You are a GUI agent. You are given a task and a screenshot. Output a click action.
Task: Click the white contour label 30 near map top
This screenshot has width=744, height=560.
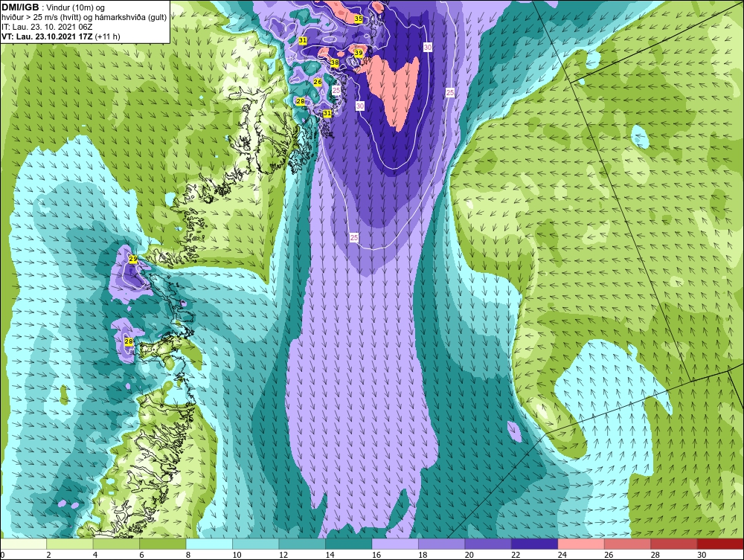pyautogui.click(x=428, y=48)
